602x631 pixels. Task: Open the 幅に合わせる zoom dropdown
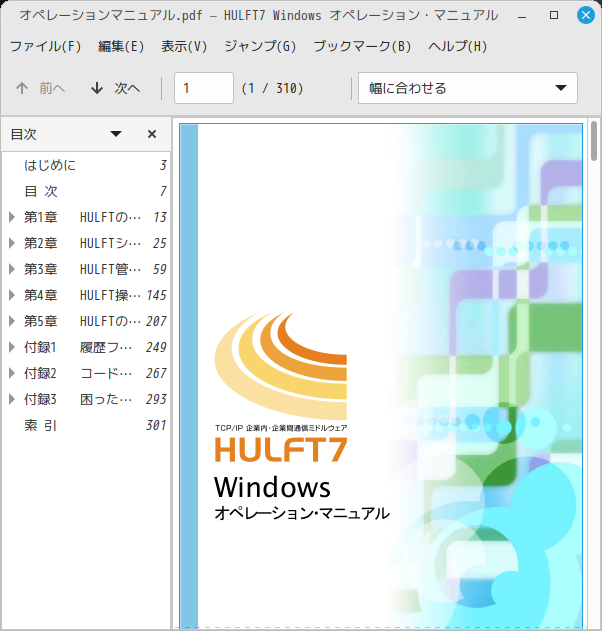point(468,88)
